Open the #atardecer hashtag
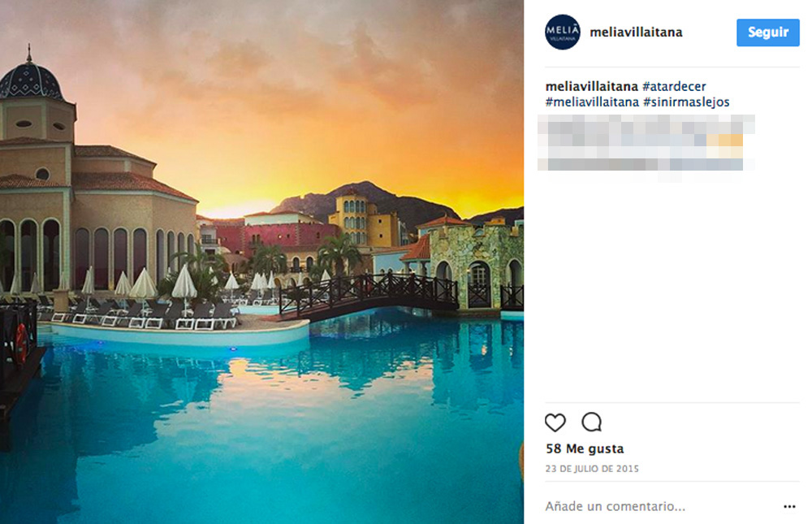The height and width of the screenshot is (524, 812). 674,87
